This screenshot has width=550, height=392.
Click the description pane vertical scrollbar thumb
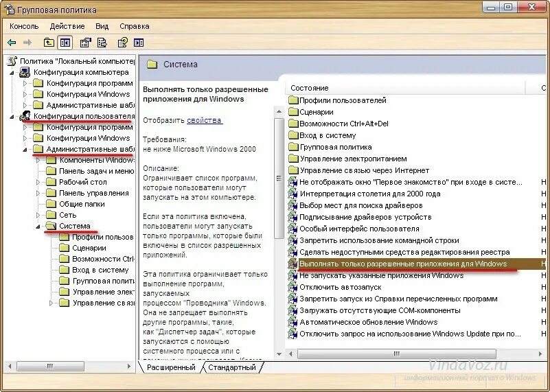(279, 178)
